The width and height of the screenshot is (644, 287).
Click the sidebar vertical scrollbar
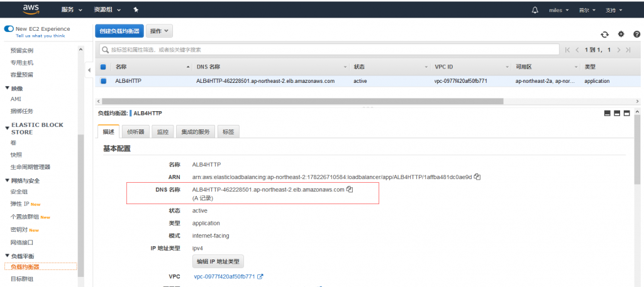(x=80, y=205)
